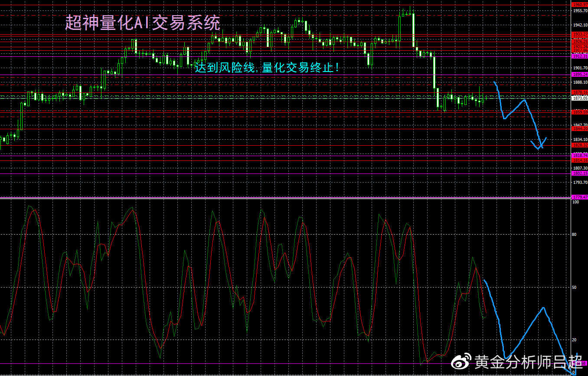Image resolution: width=588 pixels, height=376 pixels.
Task: Select the 1921.26 red level label
Action: pos(580,46)
